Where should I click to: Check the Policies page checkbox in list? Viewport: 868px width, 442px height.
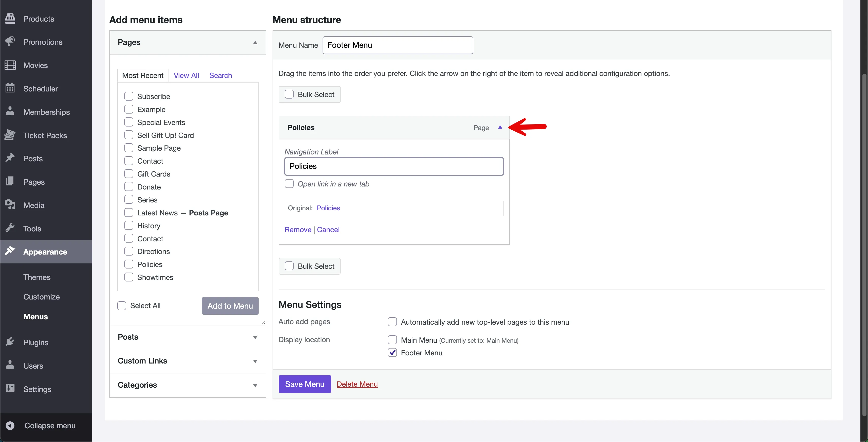click(129, 264)
